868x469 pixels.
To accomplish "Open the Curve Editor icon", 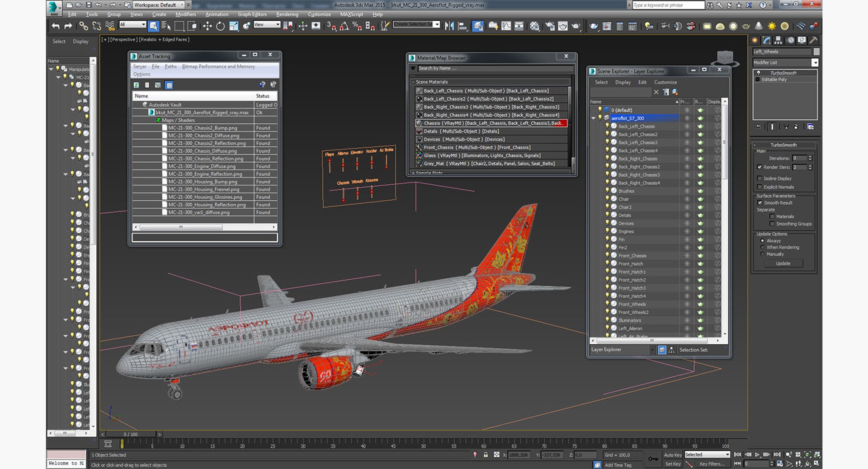I will [x=506, y=26].
